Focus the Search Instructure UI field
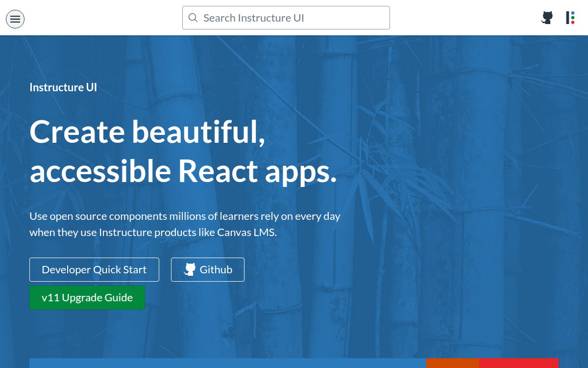Viewport: 588px width, 368px height. (286, 18)
